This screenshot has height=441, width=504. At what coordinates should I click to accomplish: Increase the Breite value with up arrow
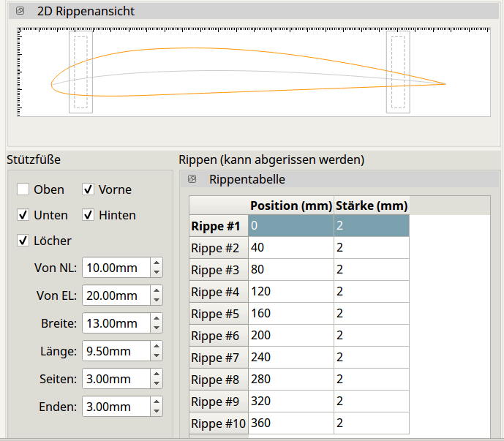[x=156, y=319]
